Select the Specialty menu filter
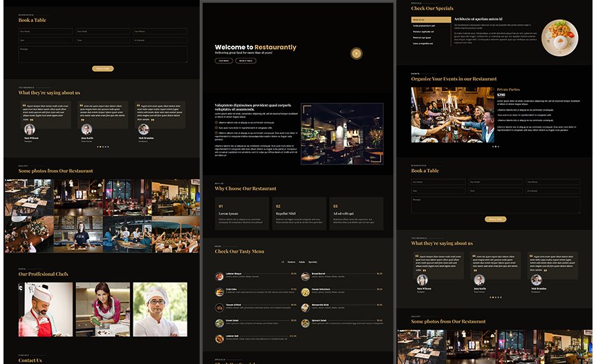This screenshot has height=364, width=596. click(313, 262)
